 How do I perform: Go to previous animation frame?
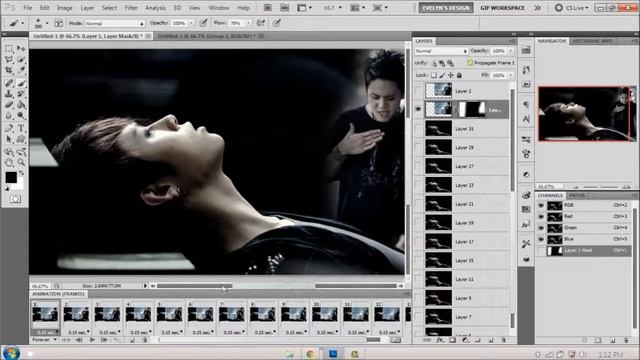79,340
